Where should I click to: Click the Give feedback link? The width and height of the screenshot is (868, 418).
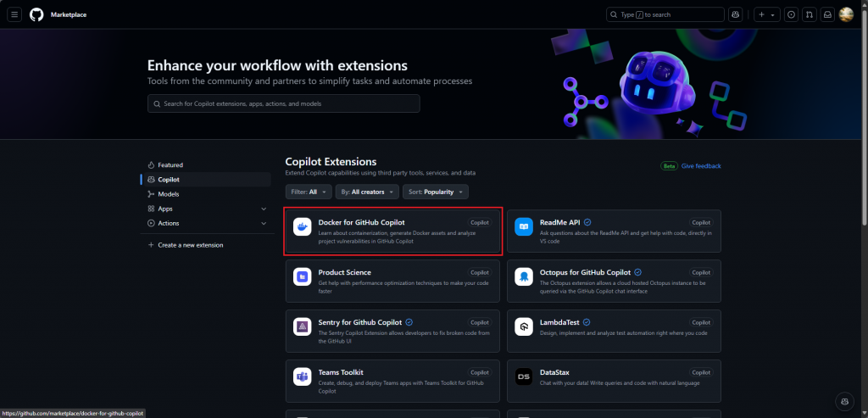[x=701, y=166]
